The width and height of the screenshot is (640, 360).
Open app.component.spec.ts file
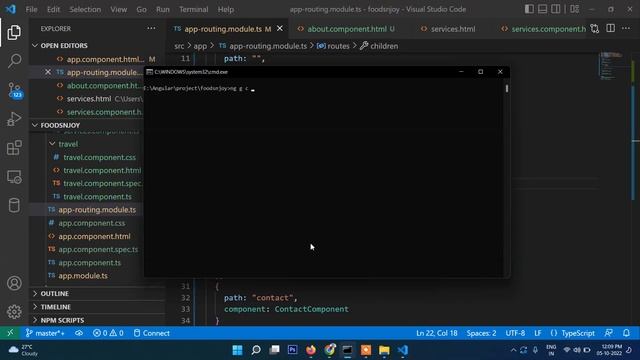pos(98,249)
